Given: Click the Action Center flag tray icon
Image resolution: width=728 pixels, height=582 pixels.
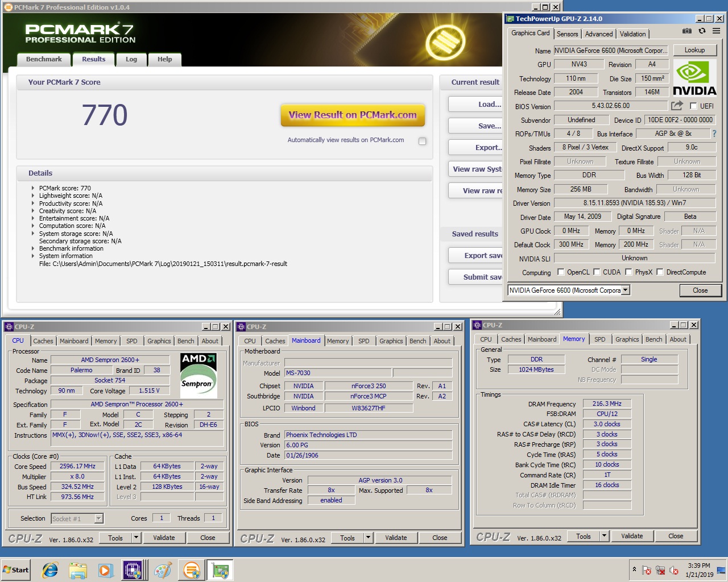Looking at the screenshot, I should click(x=647, y=570).
